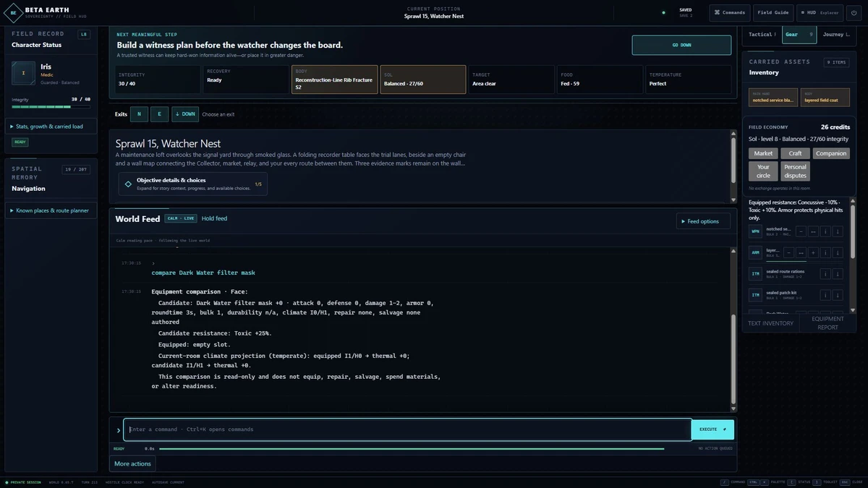This screenshot has width=868, height=488.
Task: Open info icon for sealed patch kit
Action: (x=825, y=295)
